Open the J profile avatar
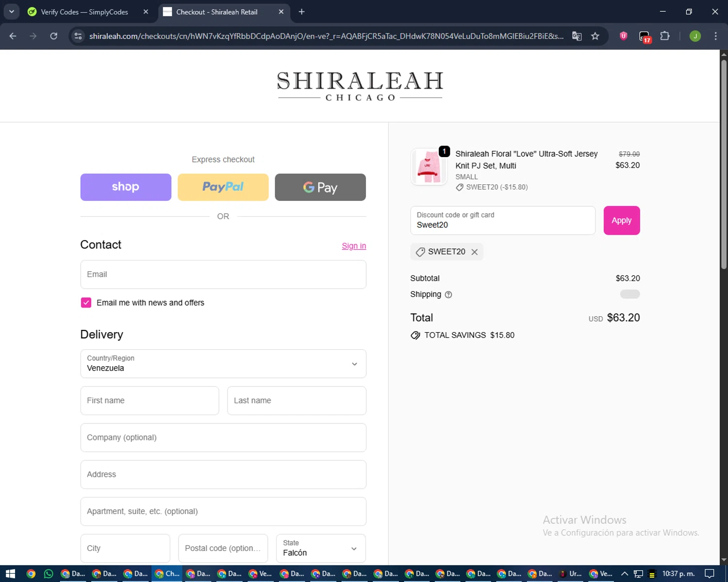This screenshot has width=728, height=582. (x=695, y=36)
